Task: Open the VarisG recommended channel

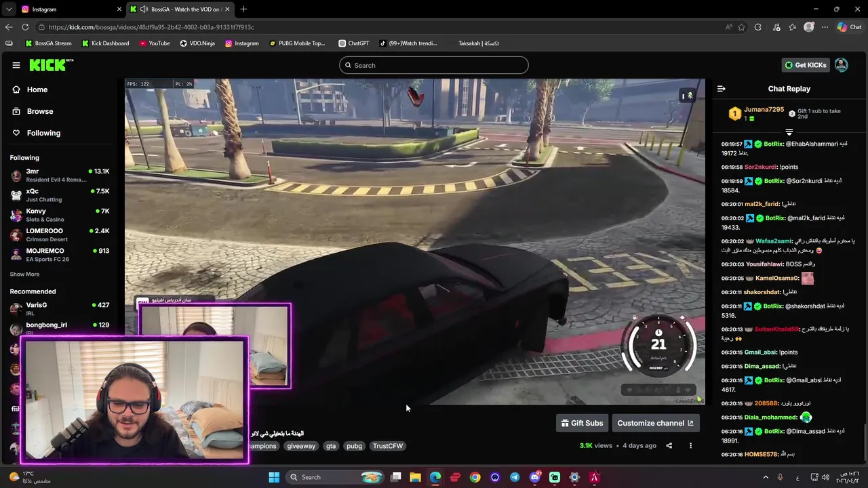Action: tap(60, 308)
